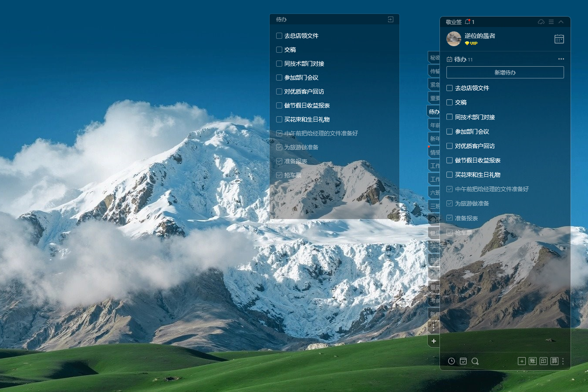Collapse panel with the up chevron
This screenshot has height=392, width=588.
561,22
